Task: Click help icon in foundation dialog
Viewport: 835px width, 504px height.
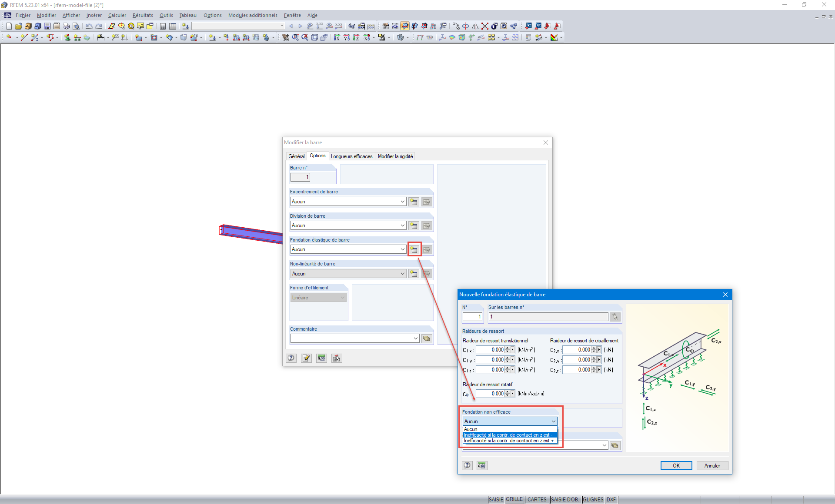Action: [467, 465]
